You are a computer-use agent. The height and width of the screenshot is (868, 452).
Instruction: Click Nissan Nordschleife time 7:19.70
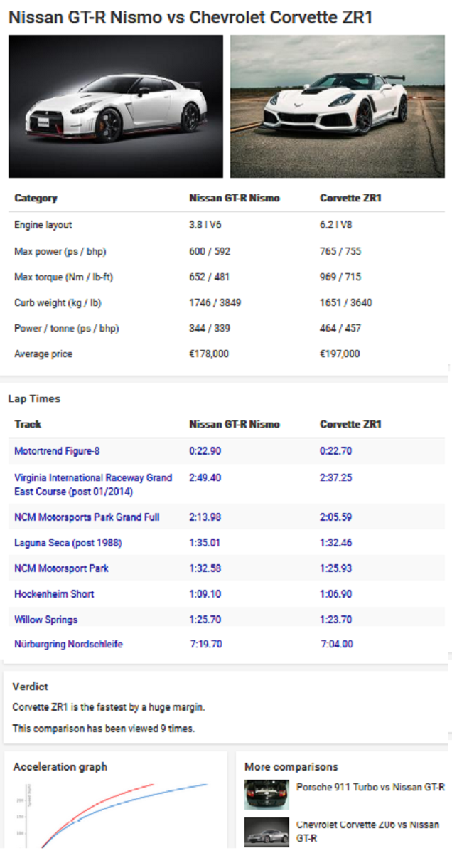[x=206, y=645]
